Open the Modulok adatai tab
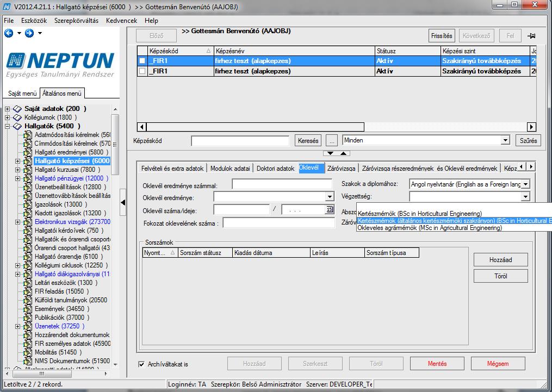Screen dimensions: 552x392 [x=230, y=169]
